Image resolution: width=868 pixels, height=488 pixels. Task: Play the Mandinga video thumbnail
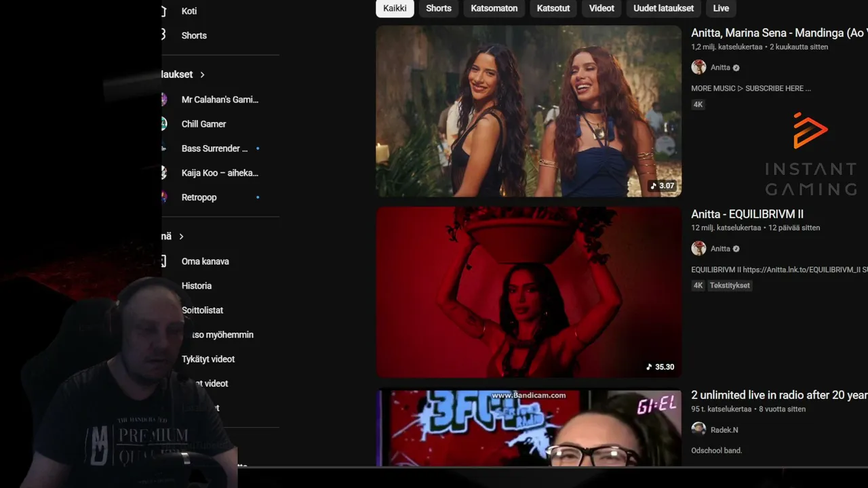coord(528,111)
